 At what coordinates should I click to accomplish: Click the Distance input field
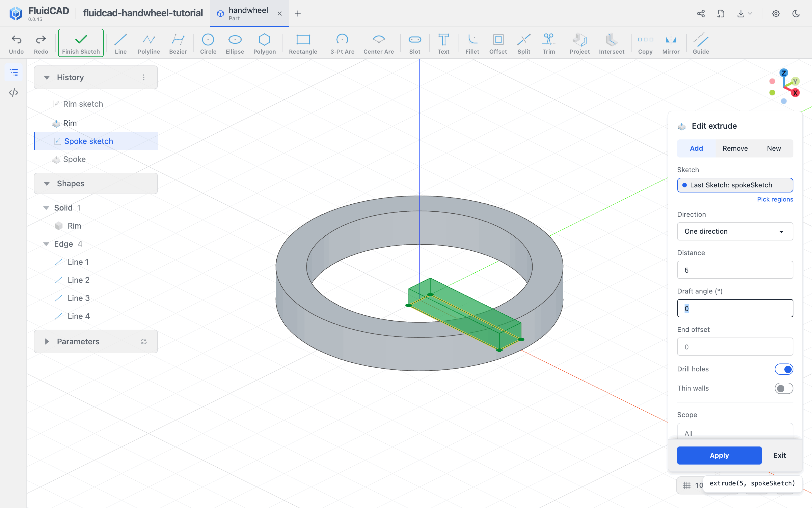735,270
